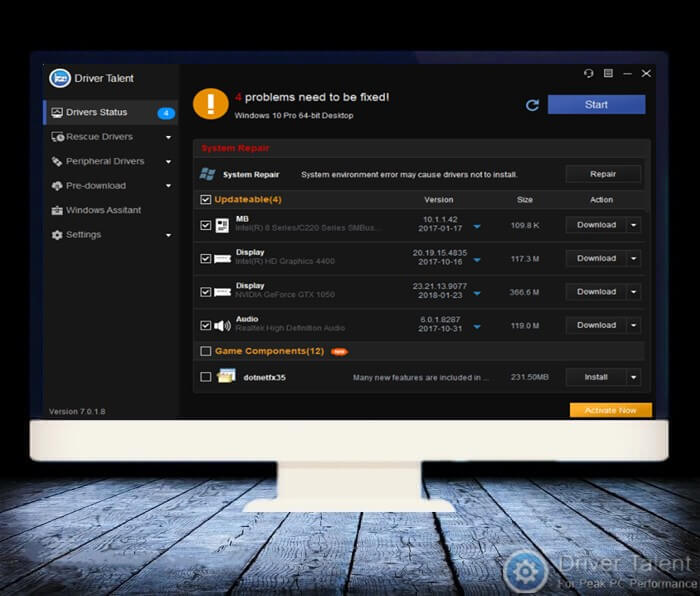Screen dimensions: 700x596
Task: Expand the Settings submenu arrow
Action: pyautogui.click(x=168, y=235)
